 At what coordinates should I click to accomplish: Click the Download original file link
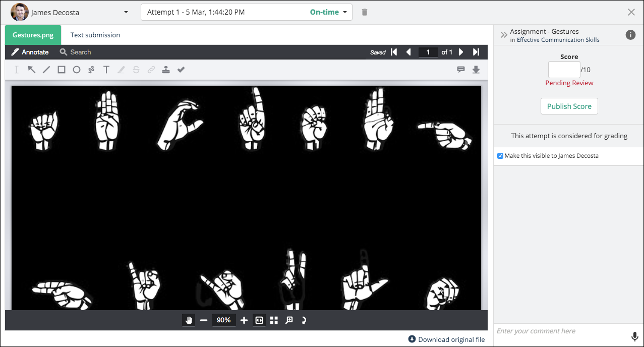coord(446,339)
